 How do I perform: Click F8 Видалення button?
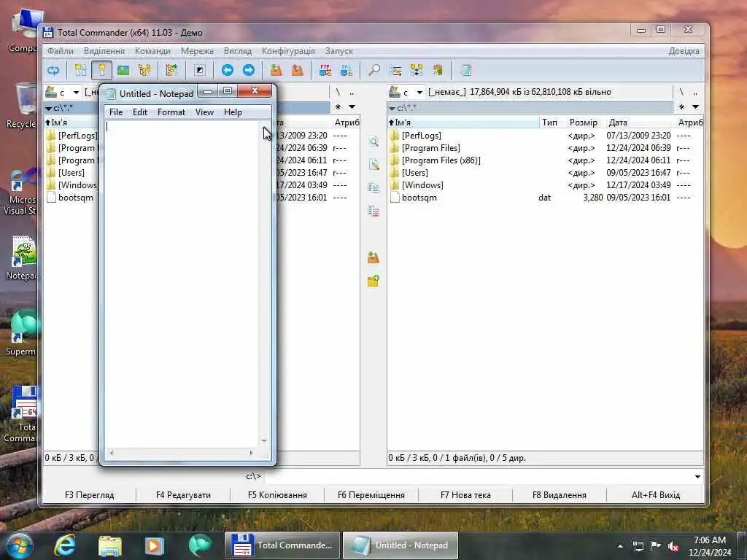click(560, 495)
